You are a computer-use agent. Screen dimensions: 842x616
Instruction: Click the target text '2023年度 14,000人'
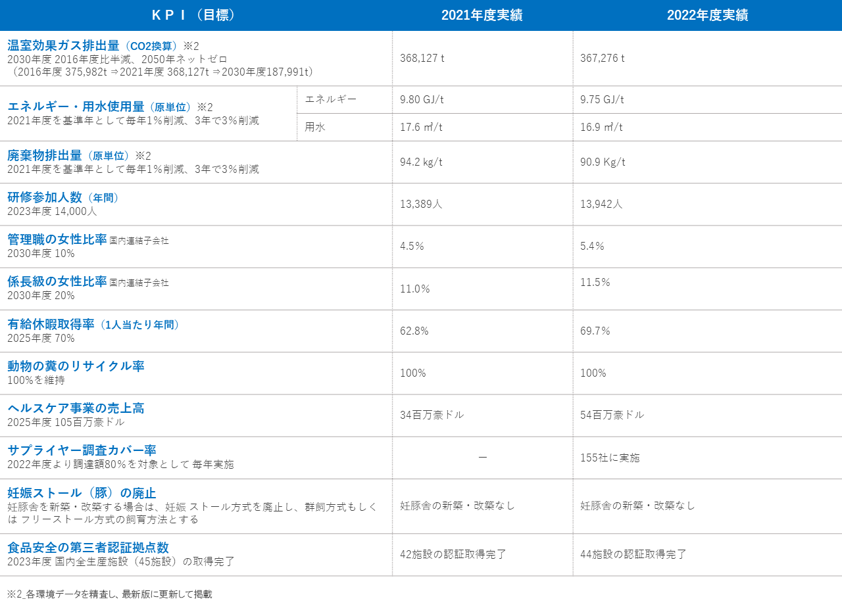coord(52,212)
